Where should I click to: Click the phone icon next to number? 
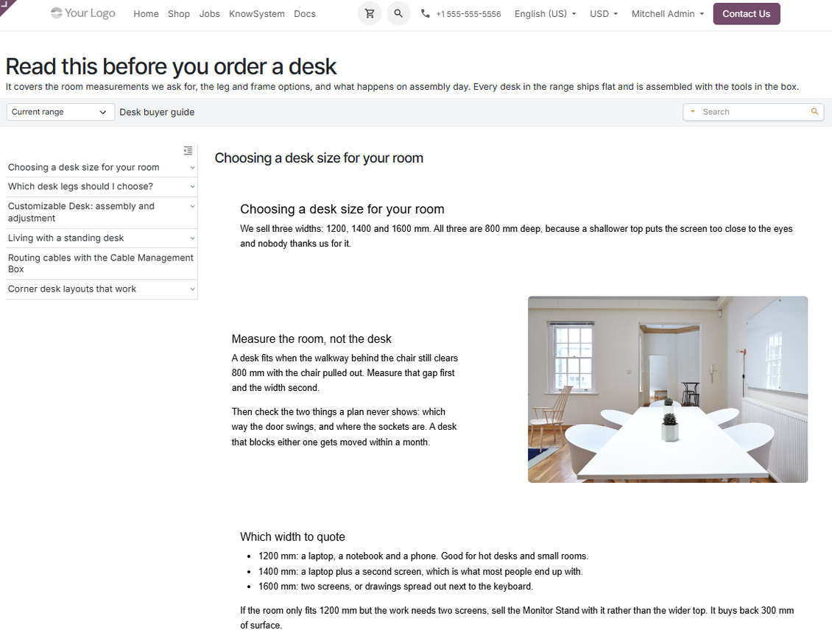(x=425, y=14)
